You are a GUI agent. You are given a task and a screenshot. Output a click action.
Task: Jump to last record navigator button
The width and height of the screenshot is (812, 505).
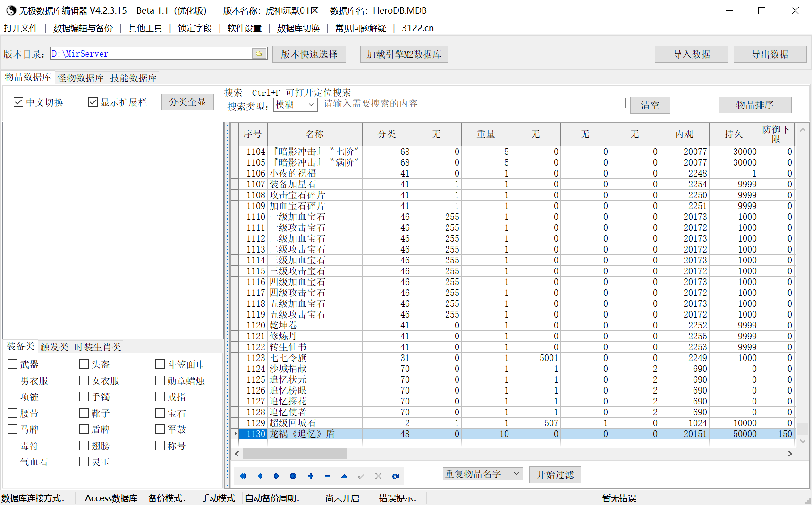tap(294, 476)
